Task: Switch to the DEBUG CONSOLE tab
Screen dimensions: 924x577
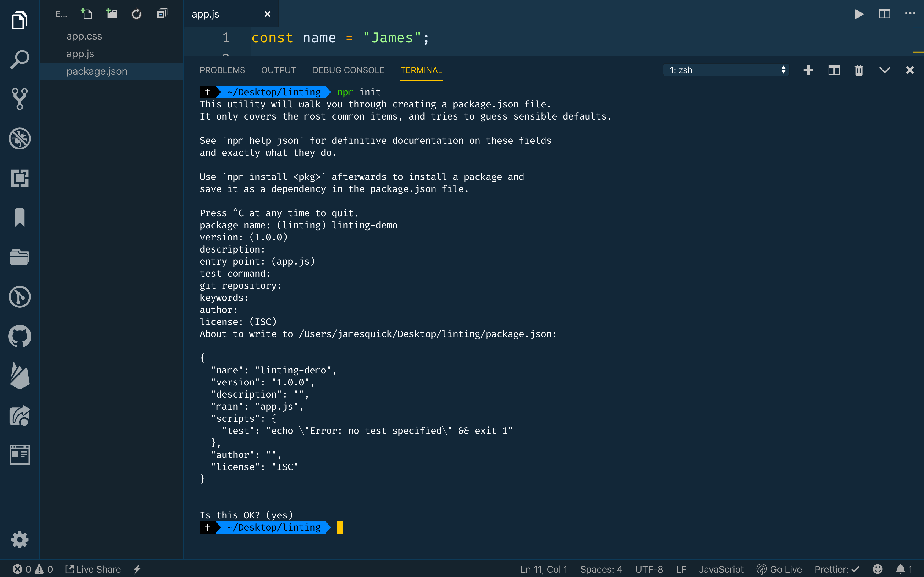Action: 348,70
